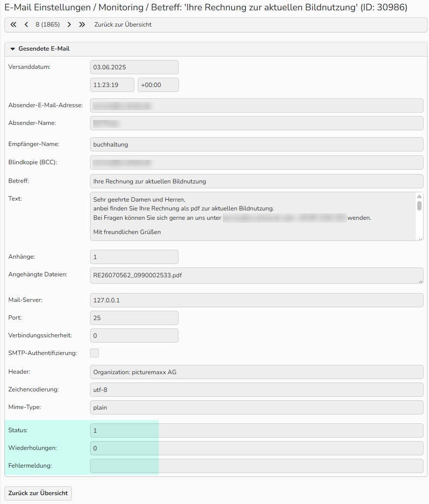Click the 'SMTP-Authentifizierung:' label
The width and height of the screenshot is (429, 504).
coord(43,353)
